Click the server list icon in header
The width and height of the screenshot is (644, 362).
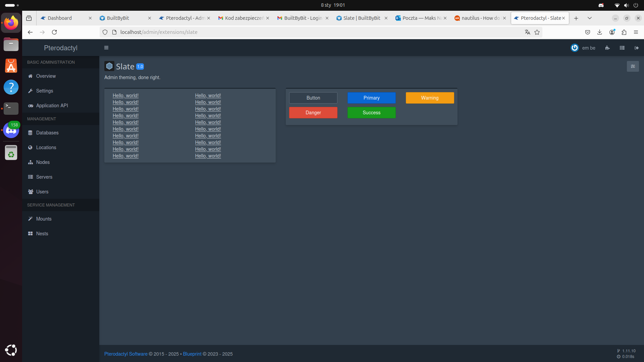point(622,48)
